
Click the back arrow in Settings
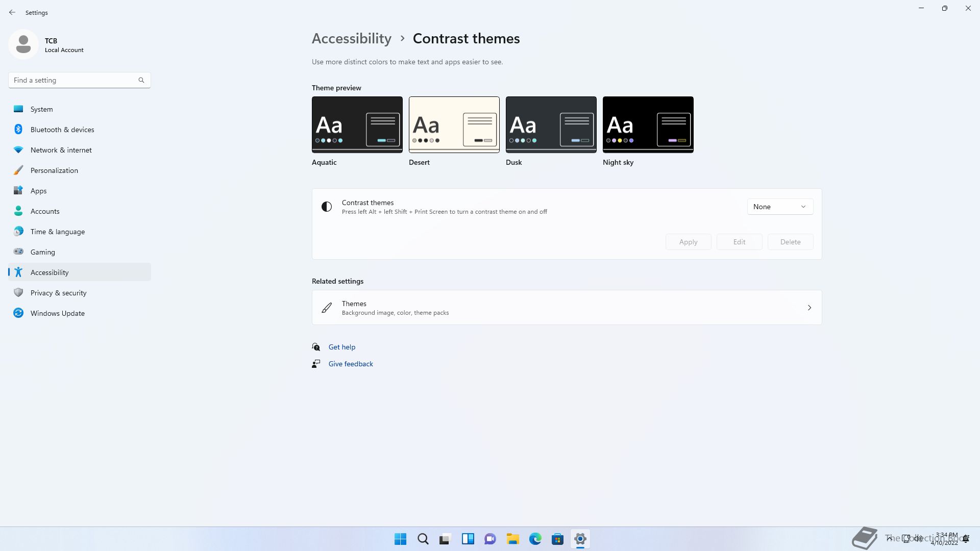pyautogui.click(x=12, y=12)
